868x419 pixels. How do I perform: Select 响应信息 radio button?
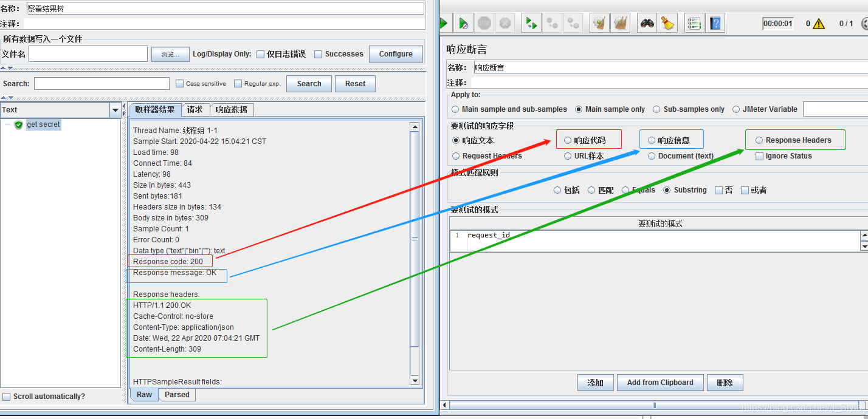click(x=652, y=140)
